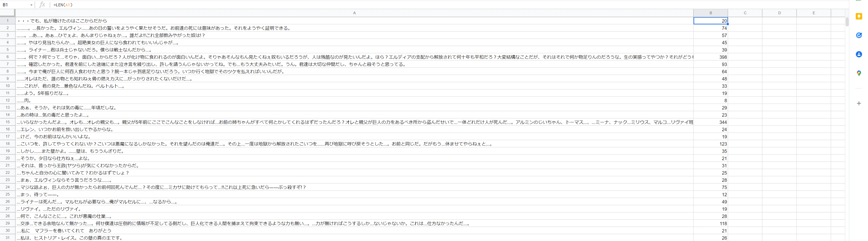Select cell showing length 45
This screenshot has height=241, width=868.
(x=711, y=43)
